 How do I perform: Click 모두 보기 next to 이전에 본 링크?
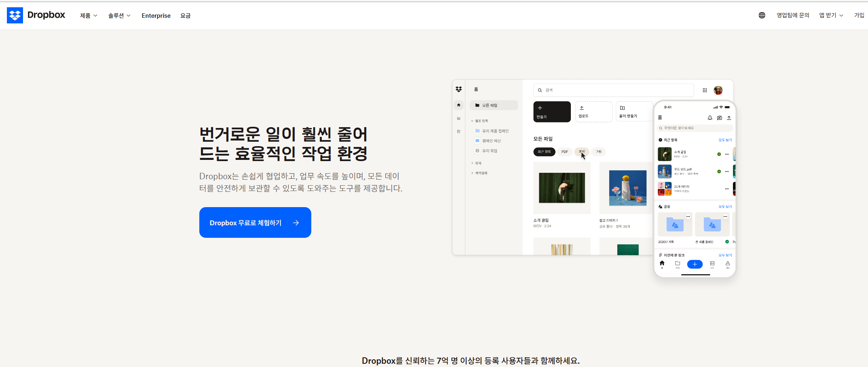725,255
